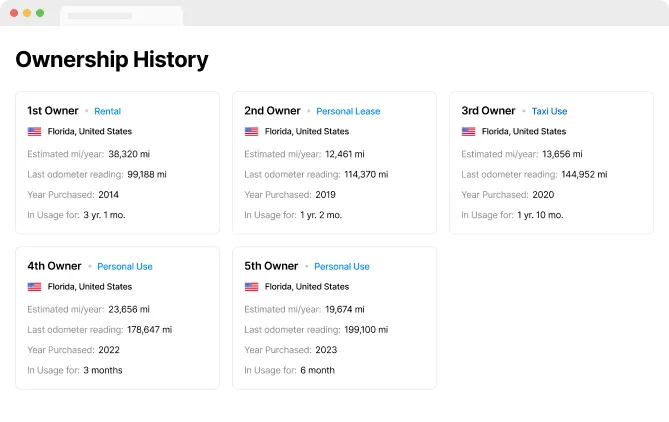
Task: Click Personal Use tag on 5th Owner
Action: point(342,267)
